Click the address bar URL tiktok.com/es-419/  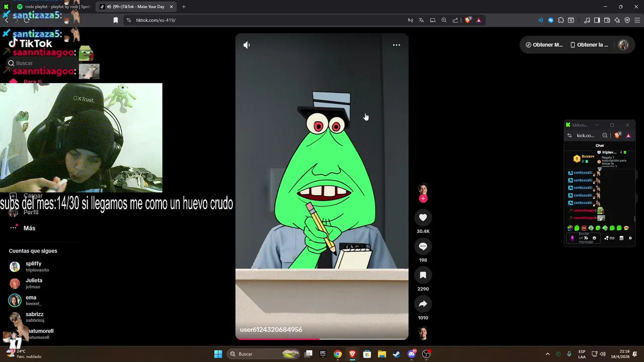155,20
